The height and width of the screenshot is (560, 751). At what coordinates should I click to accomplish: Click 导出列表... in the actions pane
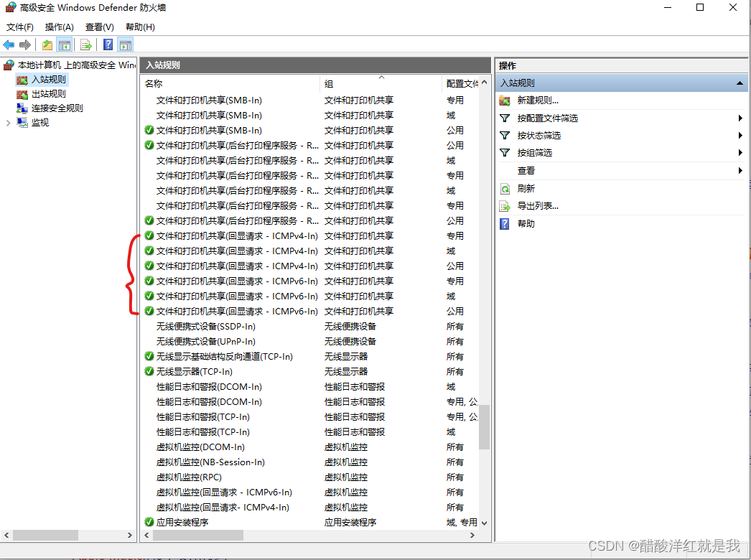tap(538, 206)
